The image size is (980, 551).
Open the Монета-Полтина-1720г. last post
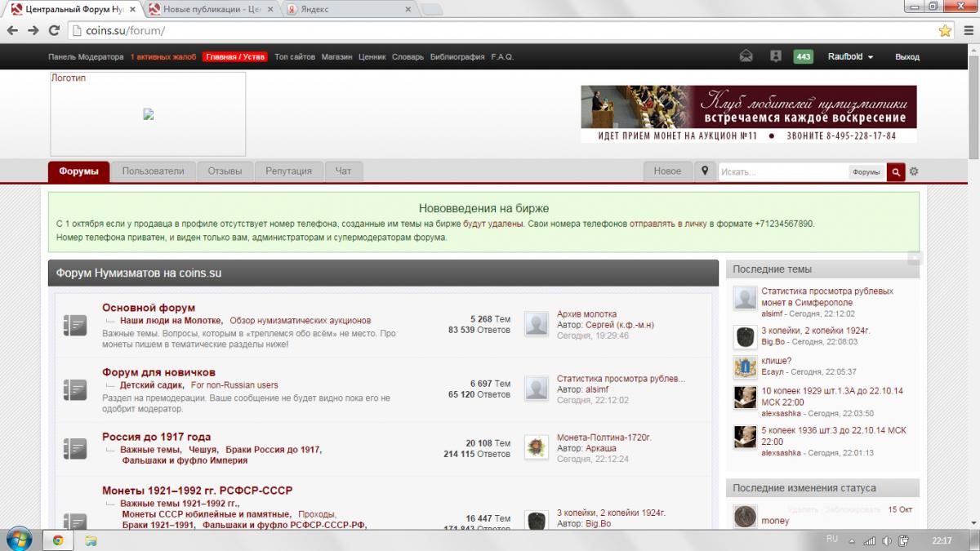pyautogui.click(x=604, y=438)
